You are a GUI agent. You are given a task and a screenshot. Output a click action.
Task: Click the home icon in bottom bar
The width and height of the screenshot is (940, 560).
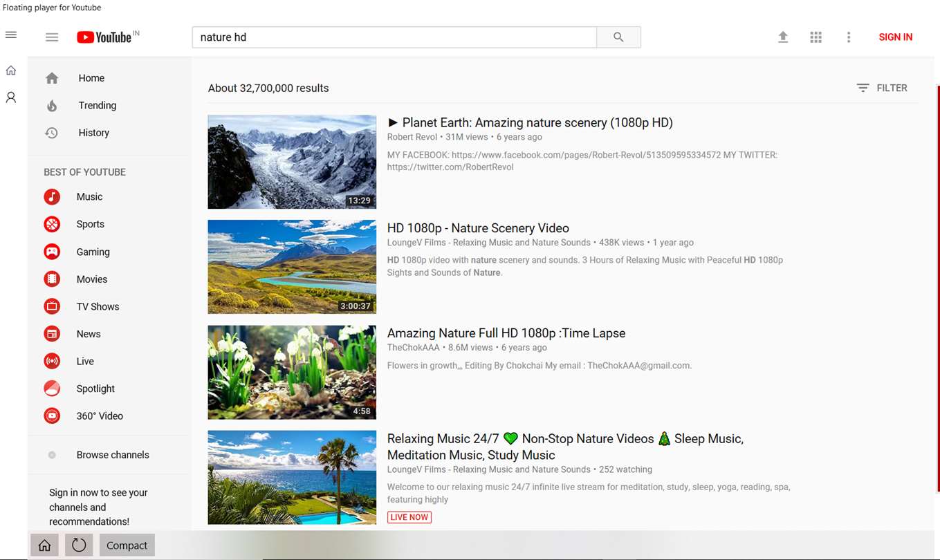[x=44, y=545]
